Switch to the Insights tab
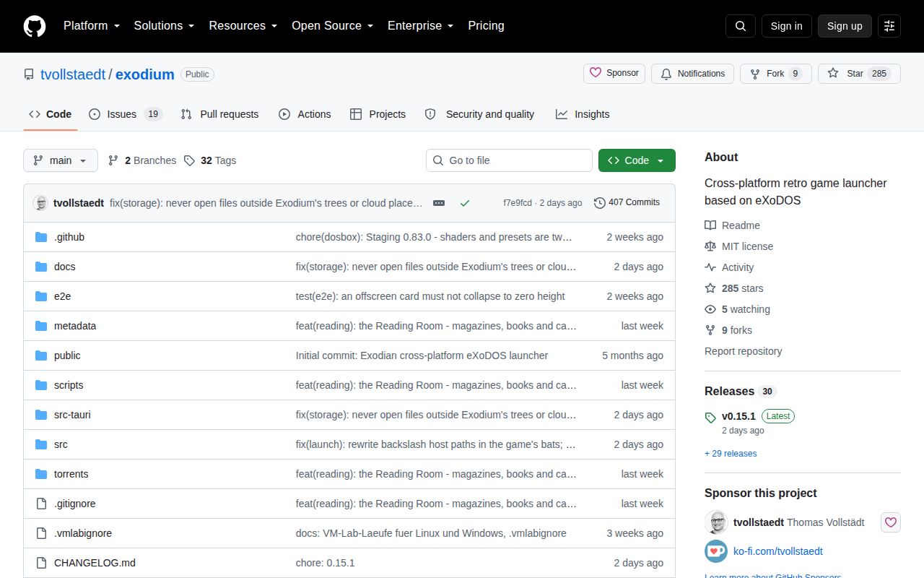 click(583, 114)
